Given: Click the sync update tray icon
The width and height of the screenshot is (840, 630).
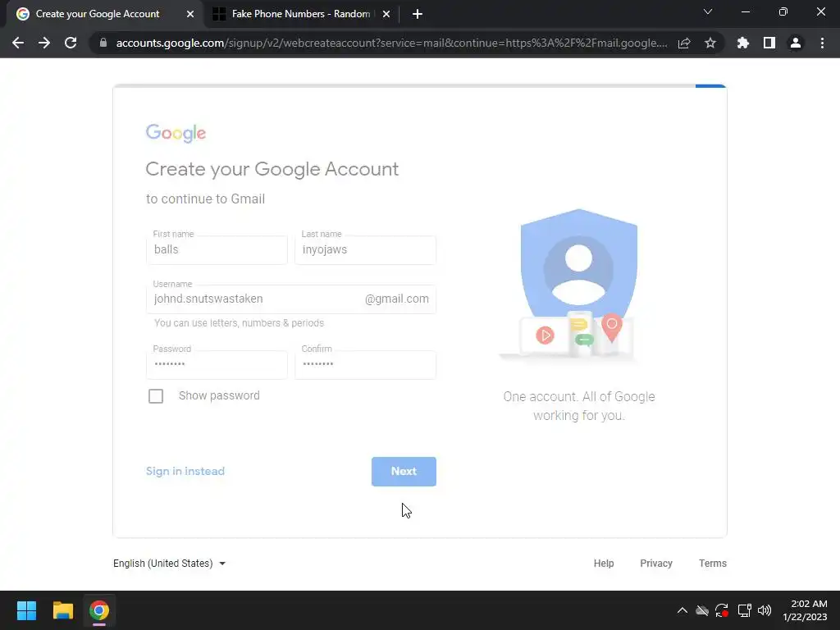Looking at the screenshot, I should 722,610.
